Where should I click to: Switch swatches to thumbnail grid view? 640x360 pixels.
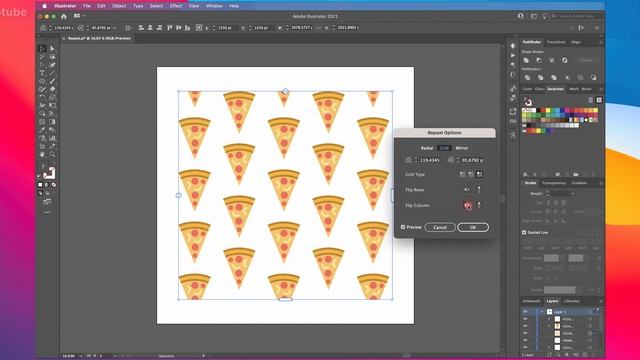(x=599, y=100)
